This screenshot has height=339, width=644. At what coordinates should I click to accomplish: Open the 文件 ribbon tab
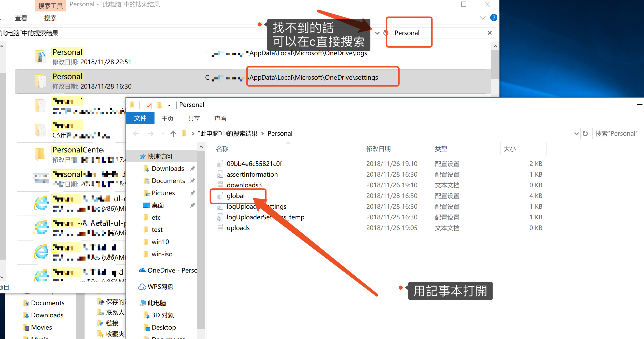coord(140,118)
